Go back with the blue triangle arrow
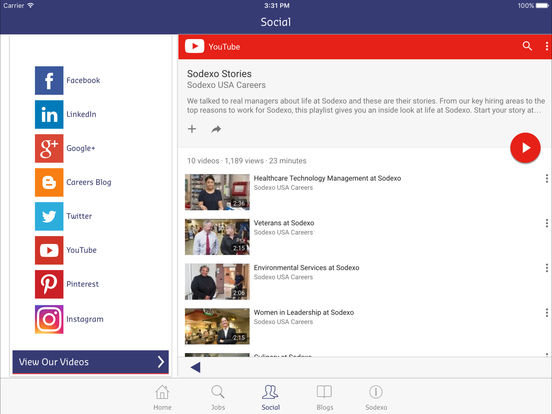552x414 pixels. [195, 367]
